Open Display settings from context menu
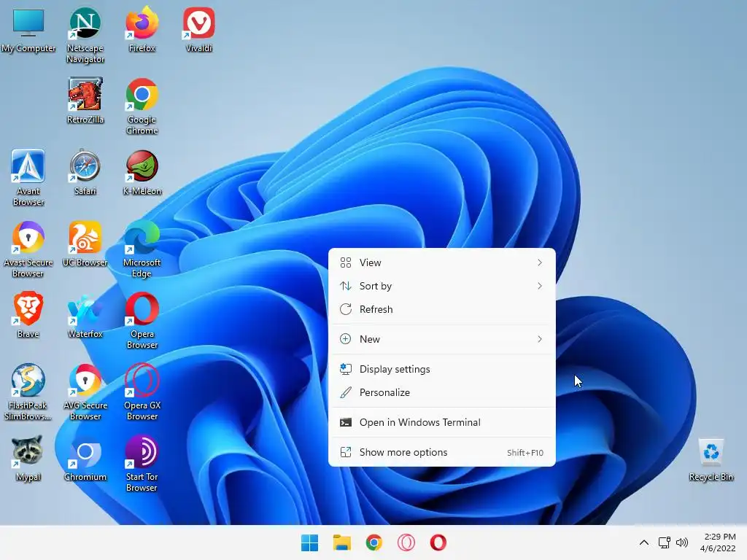747x560 pixels. click(441, 369)
